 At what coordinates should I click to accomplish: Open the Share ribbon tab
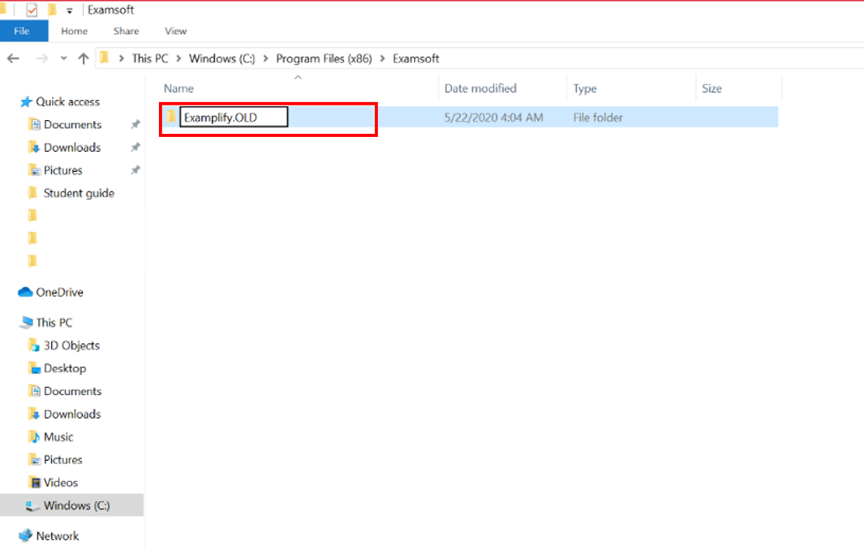(x=126, y=31)
